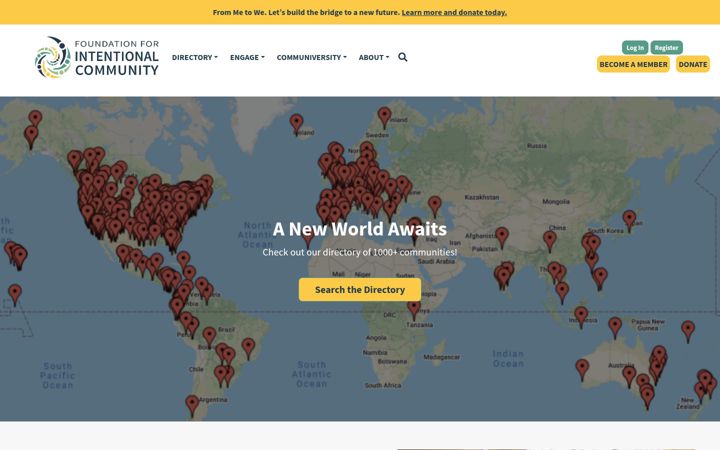Click the map pin in Afghanistan region

coord(502,238)
